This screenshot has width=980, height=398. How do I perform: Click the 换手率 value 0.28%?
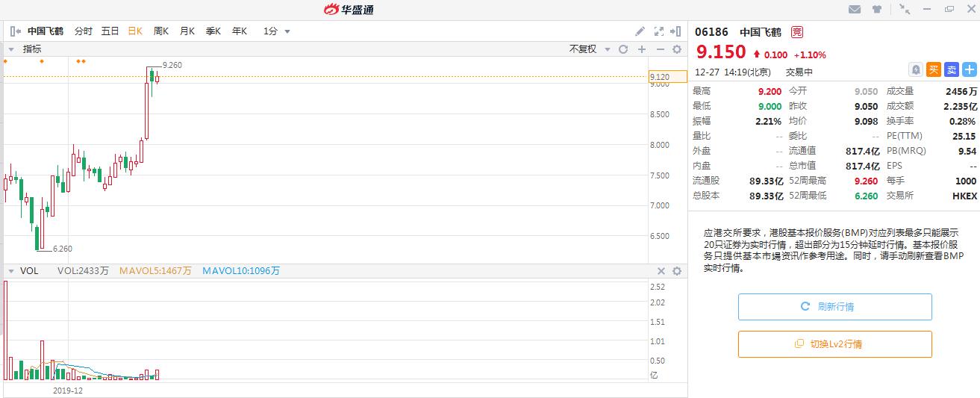[962, 121]
